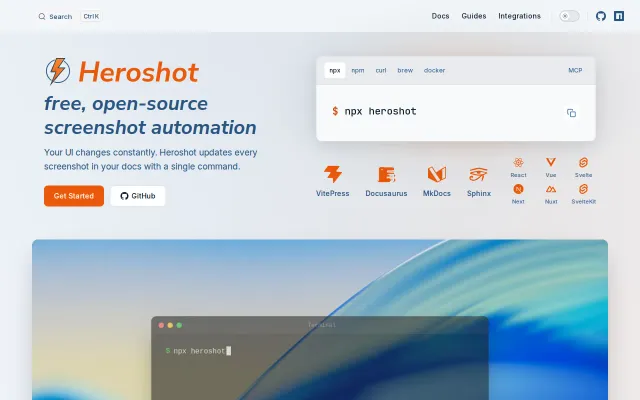Click the terminal demo window
The image size is (640, 400).
click(320, 358)
